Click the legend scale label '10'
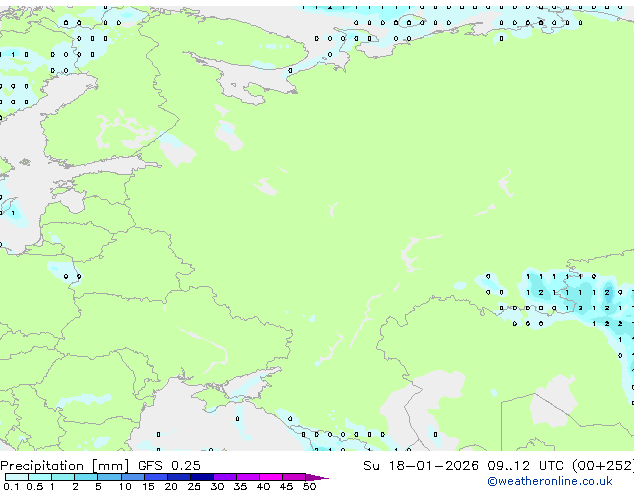634x490 pixels. 125,486
